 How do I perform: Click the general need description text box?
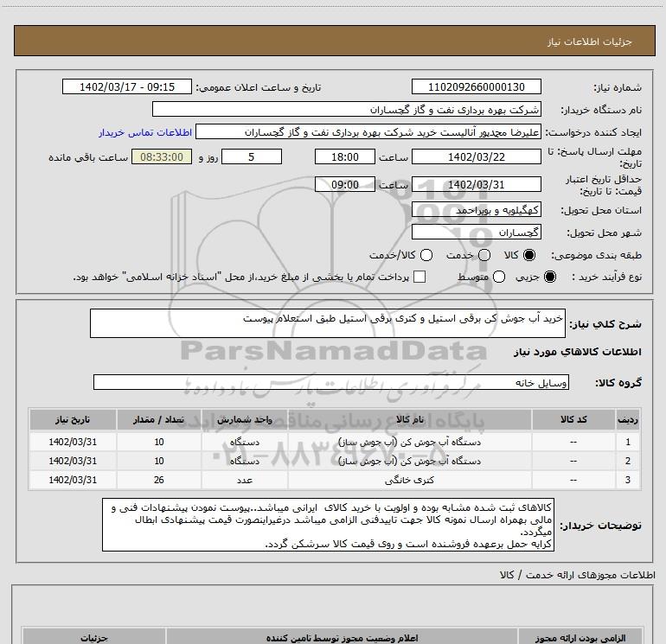pyautogui.click(x=328, y=323)
